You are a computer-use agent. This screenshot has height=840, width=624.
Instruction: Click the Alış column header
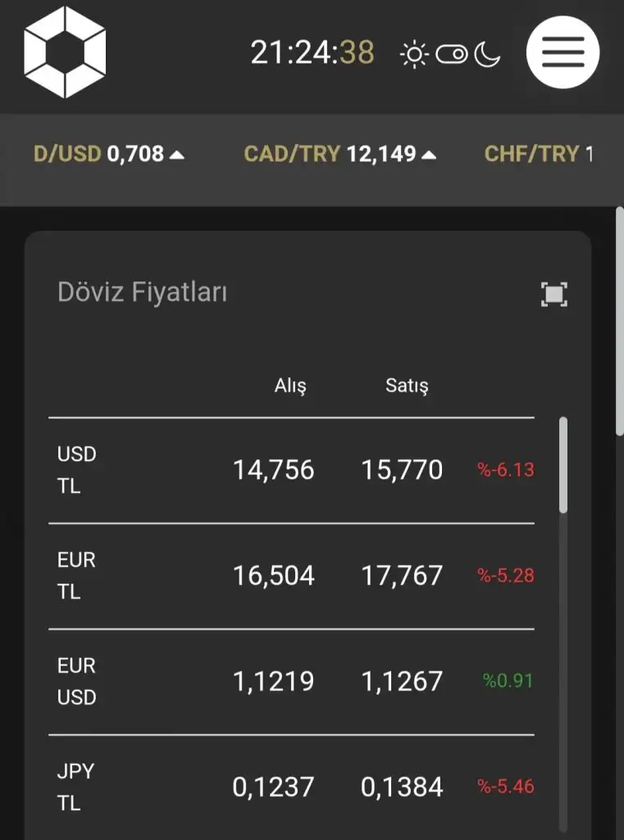(290, 386)
